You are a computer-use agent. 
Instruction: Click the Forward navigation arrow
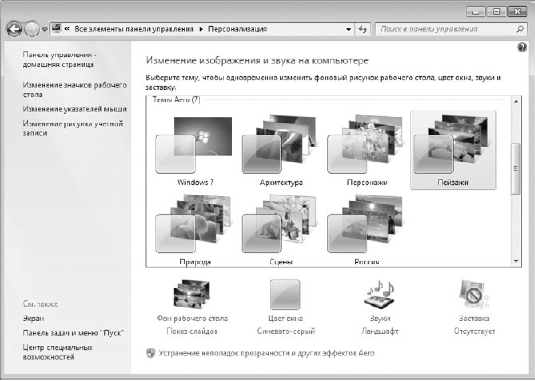[32, 29]
